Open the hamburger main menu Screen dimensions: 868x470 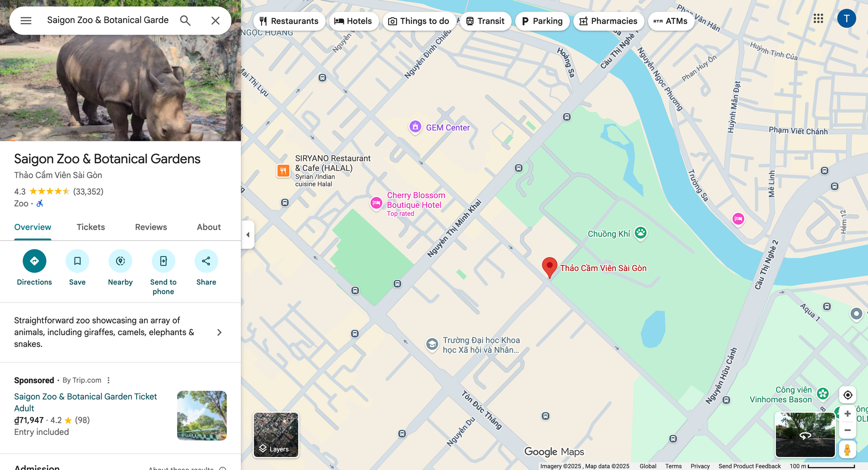pos(26,20)
